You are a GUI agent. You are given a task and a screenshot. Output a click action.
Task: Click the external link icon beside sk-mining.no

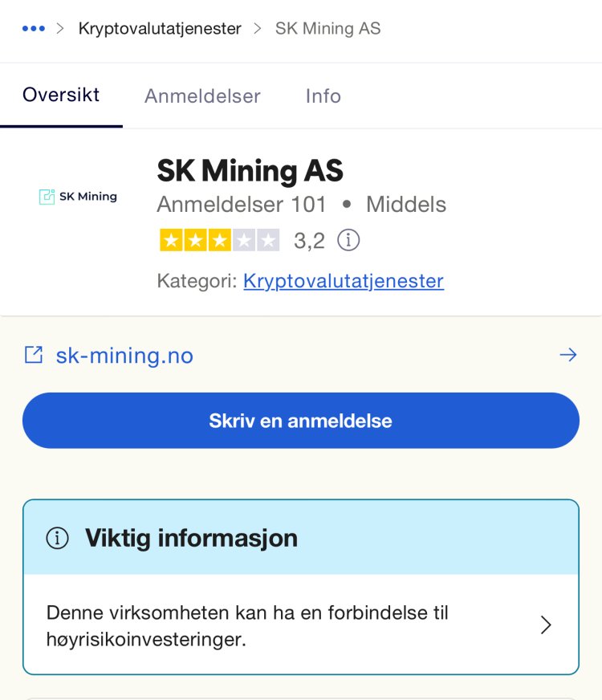click(x=34, y=356)
